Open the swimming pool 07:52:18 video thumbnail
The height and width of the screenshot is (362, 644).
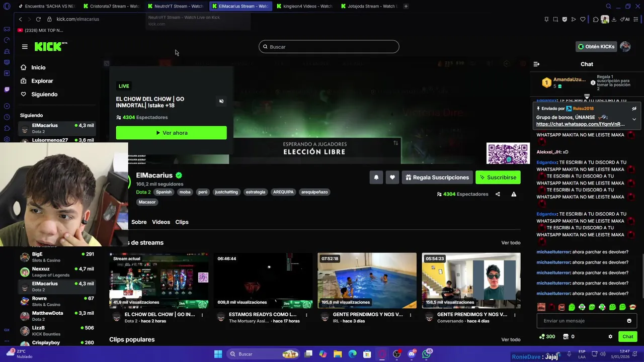point(367,281)
